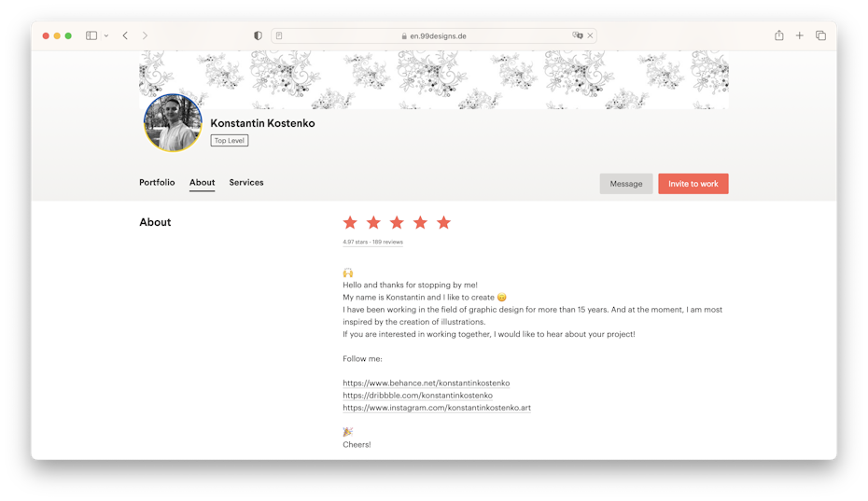Open the Behance profile link

(x=427, y=383)
